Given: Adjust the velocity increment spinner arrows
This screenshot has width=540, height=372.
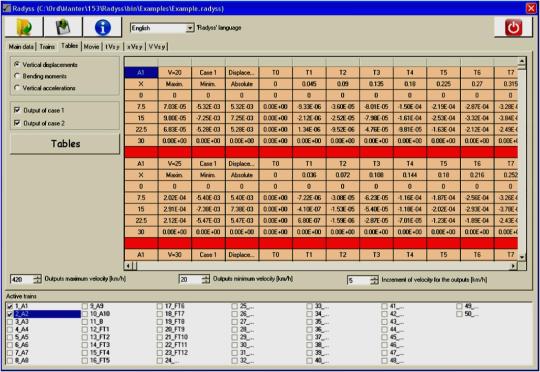Looking at the screenshot, I should click(374, 280).
